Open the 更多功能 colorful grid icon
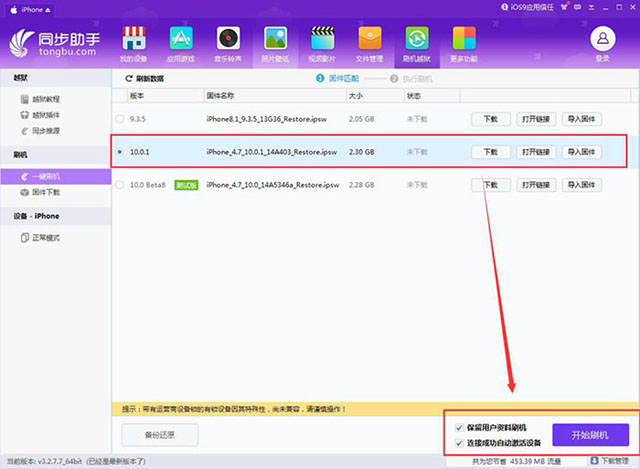The width and height of the screenshot is (640, 469). (x=464, y=38)
